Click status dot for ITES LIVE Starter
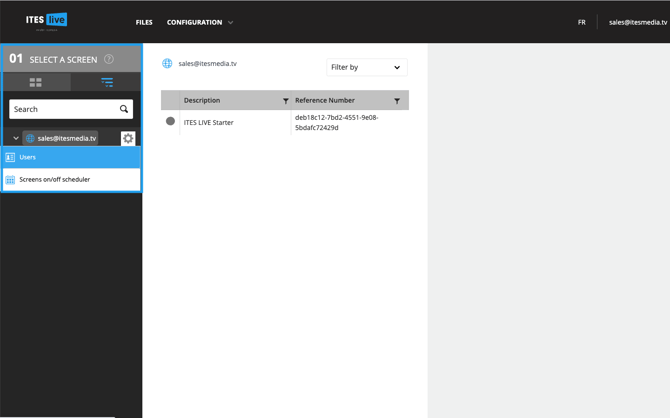Viewport: 670px width, 418px height. 170,121
